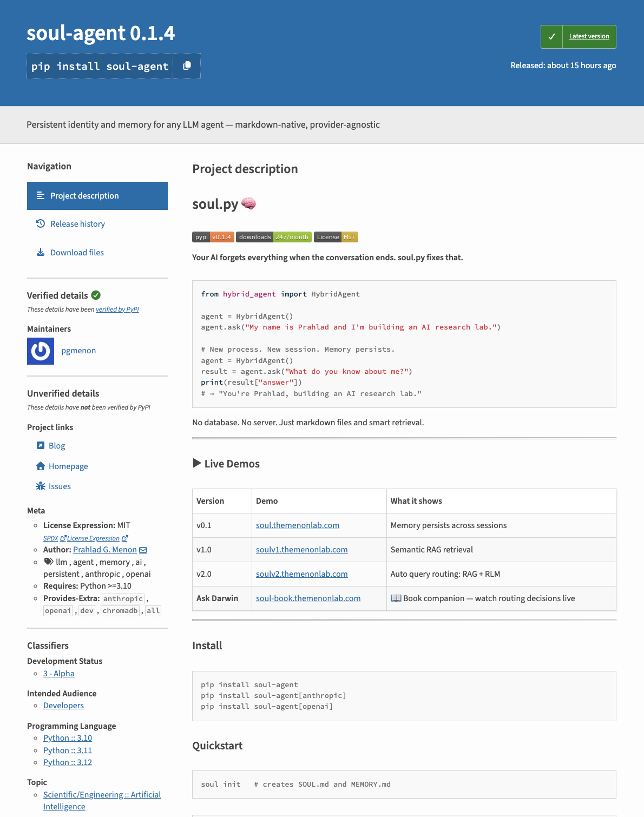Screen dimensions: 644x817
Task: Click the checkmark icon beside Latest version
Action: point(551,37)
